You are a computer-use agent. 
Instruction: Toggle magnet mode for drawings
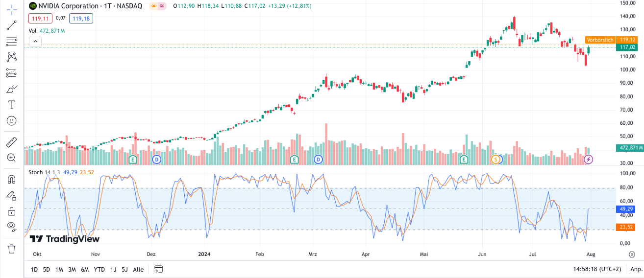[12, 179]
